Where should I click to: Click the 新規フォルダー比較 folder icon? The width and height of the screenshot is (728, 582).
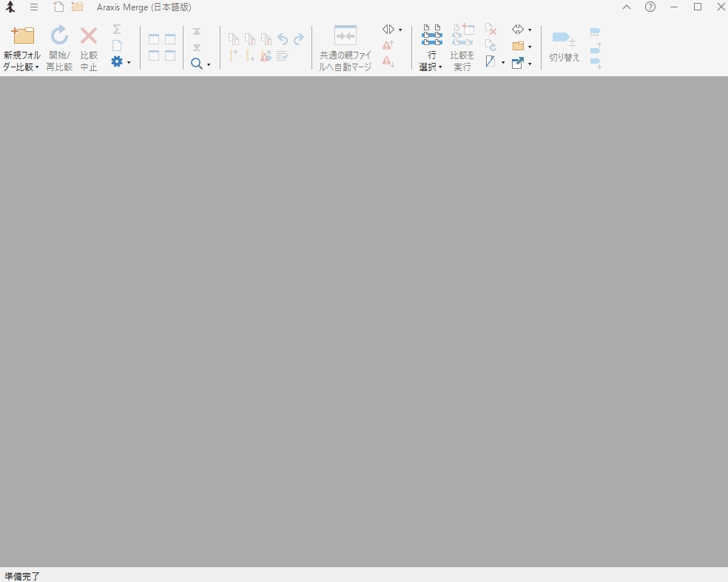coord(22,35)
